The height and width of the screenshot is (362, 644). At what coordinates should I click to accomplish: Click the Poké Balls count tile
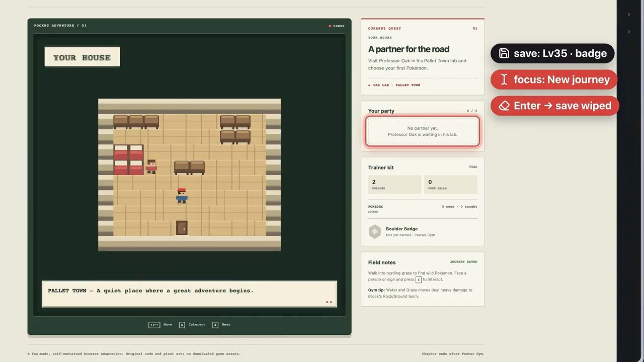(x=451, y=185)
